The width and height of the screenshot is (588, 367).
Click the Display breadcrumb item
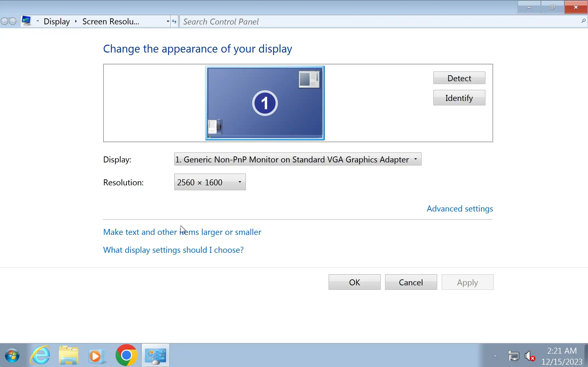(57, 21)
